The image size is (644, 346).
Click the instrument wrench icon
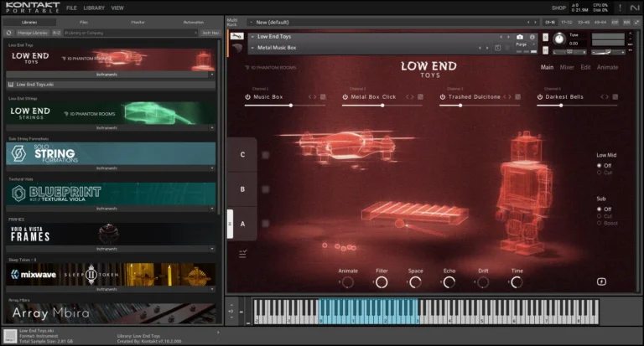click(x=236, y=36)
